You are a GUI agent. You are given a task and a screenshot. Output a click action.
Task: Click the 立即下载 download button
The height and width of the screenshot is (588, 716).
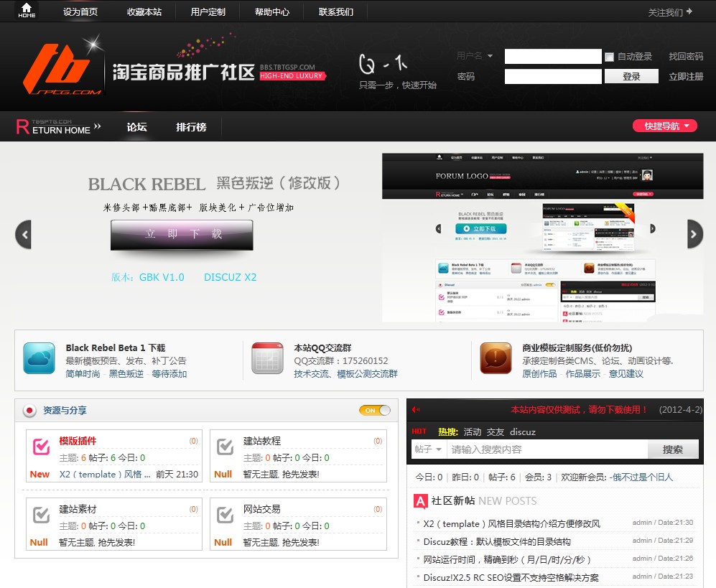(x=181, y=235)
